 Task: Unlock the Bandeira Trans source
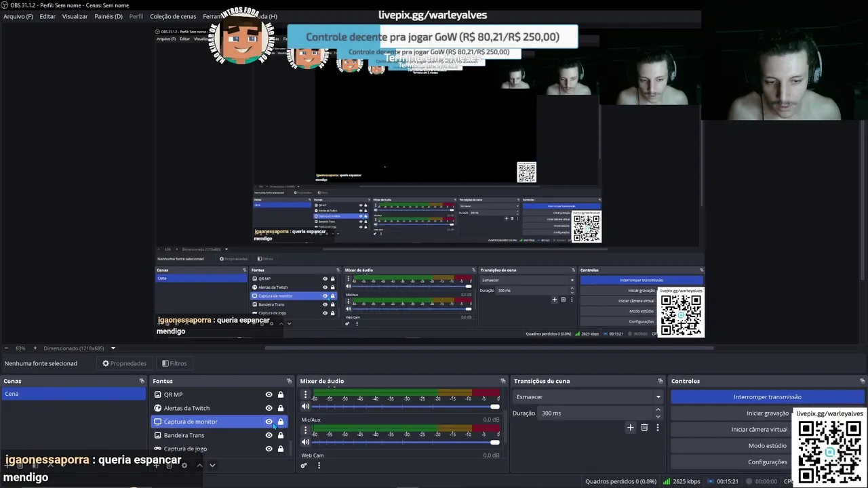(281, 435)
